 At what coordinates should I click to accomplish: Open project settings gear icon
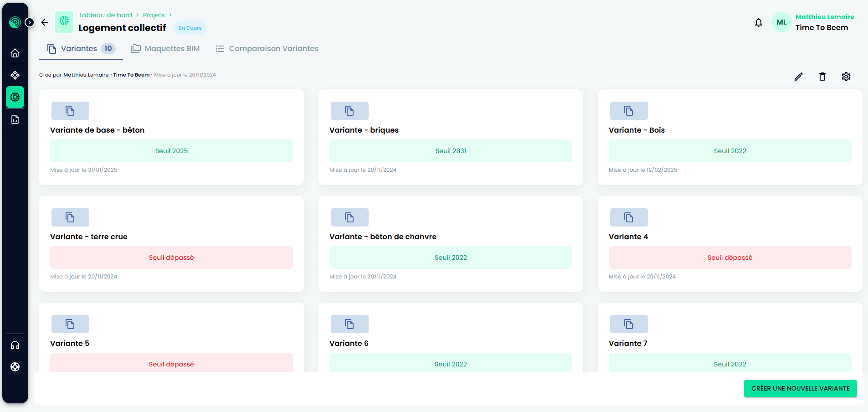[846, 77]
